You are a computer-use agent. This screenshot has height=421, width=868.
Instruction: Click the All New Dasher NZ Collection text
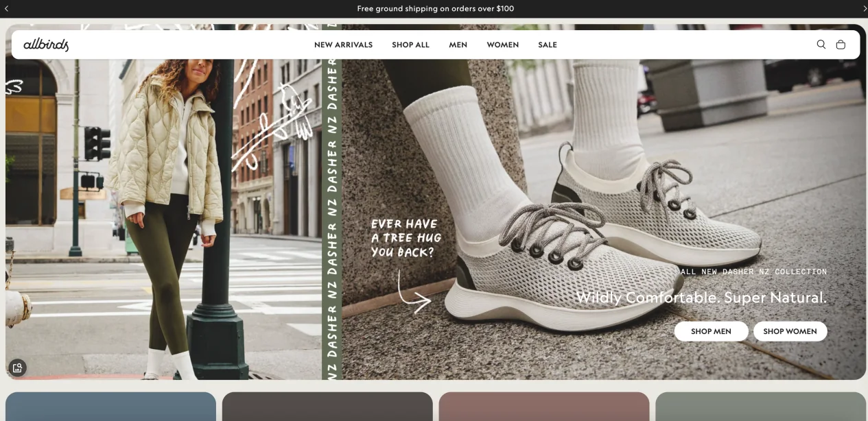pyautogui.click(x=753, y=272)
